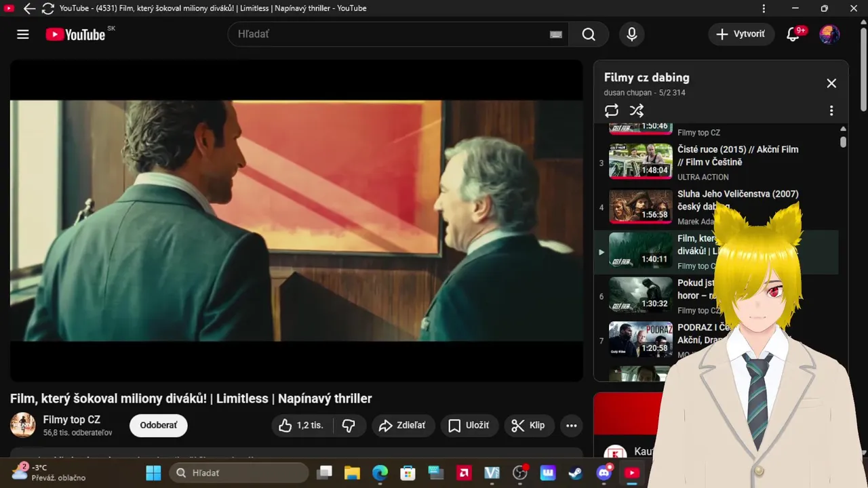Open Čisté ruce (2015) title text
868x488 pixels.
[x=738, y=156]
